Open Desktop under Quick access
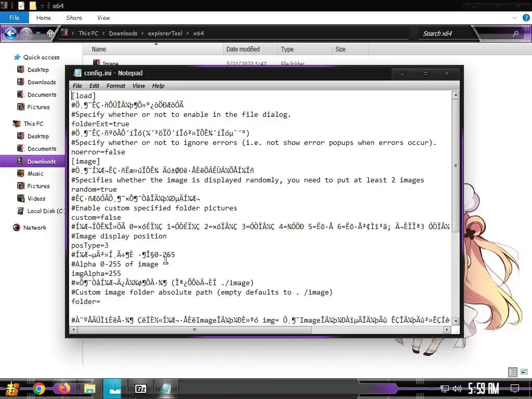 point(33,70)
